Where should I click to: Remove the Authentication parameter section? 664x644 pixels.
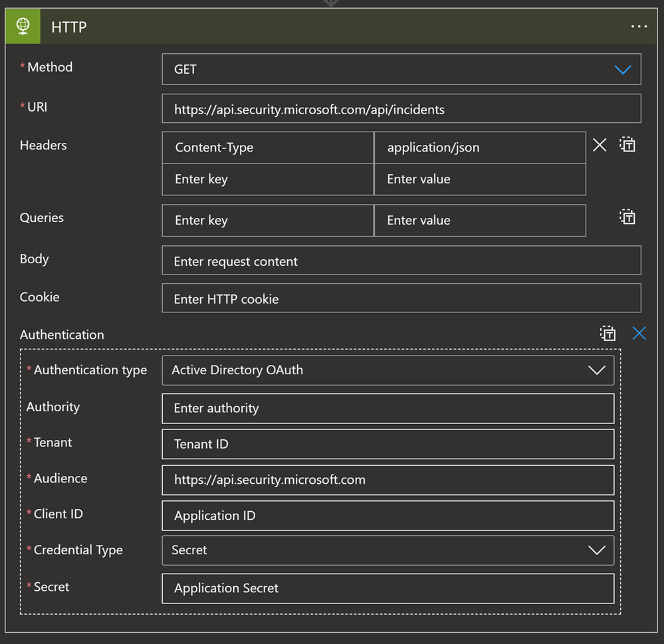click(x=639, y=334)
